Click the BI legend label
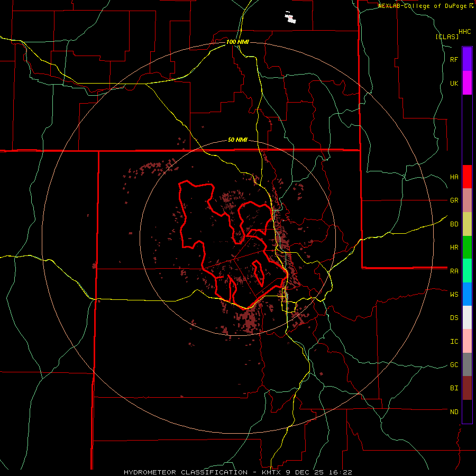476x476 pixels. point(454,388)
